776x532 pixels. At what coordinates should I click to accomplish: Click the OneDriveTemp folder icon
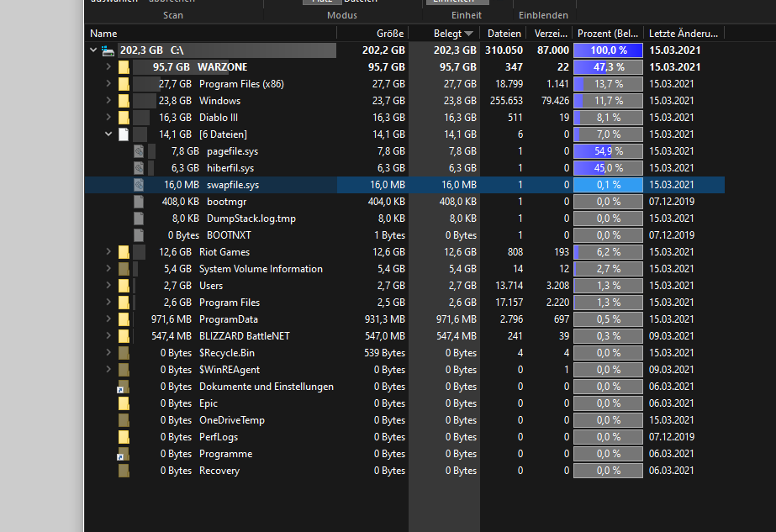[124, 421]
